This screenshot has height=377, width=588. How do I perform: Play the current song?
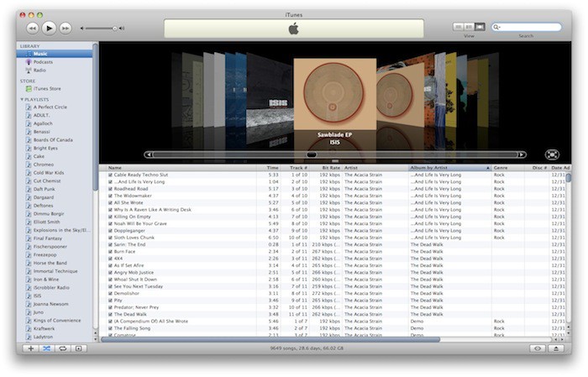tap(49, 28)
